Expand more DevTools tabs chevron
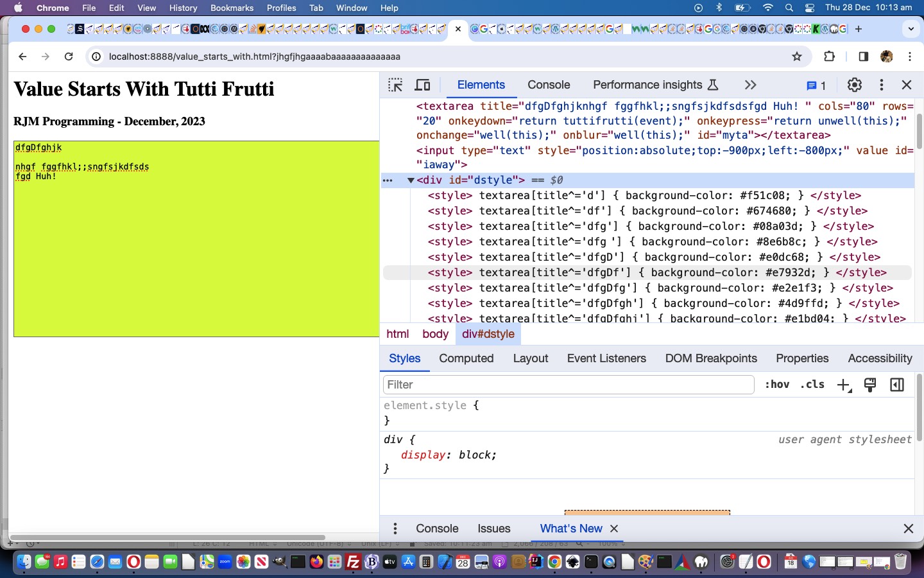Viewport: 924px width, 578px height. click(750, 85)
